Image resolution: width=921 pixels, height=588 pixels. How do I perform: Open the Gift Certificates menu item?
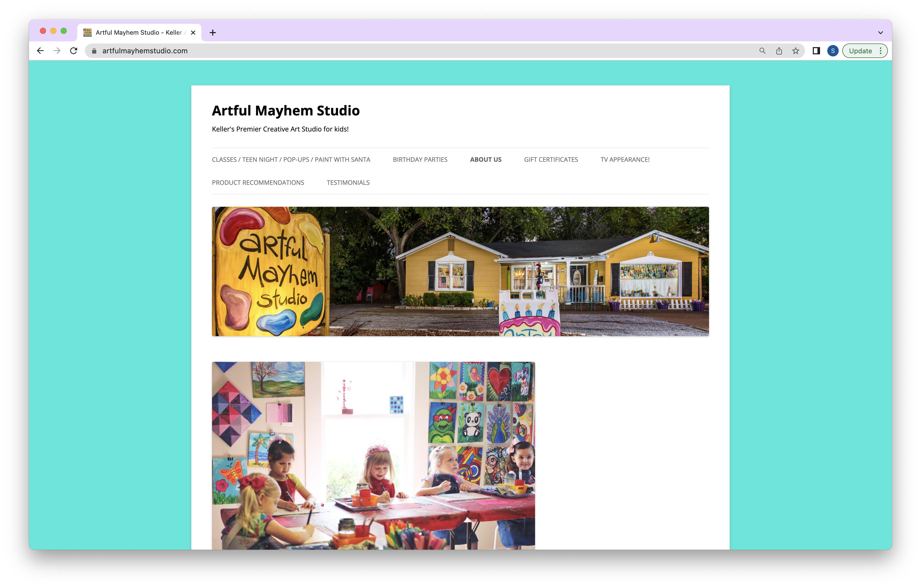pyautogui.click(x=551, y=159)
